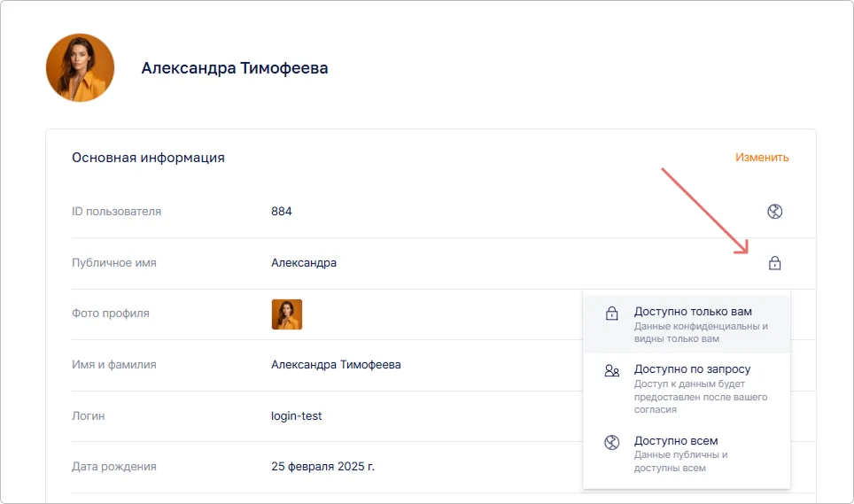Image resolution: width=854 pixels, height=504 pixels.
Task: Click the public name value Александра
Action: click(303, 263)
